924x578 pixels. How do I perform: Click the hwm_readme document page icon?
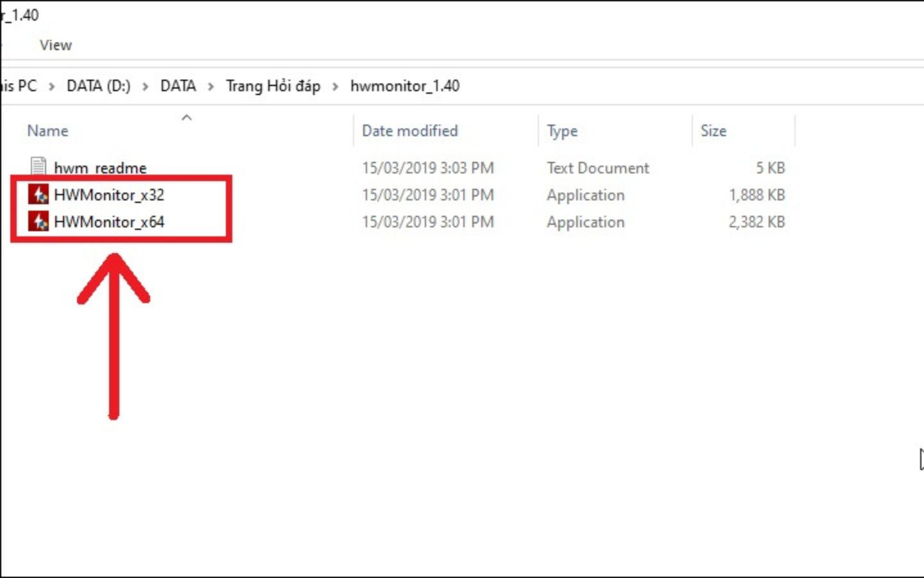[x=37, y=166]
